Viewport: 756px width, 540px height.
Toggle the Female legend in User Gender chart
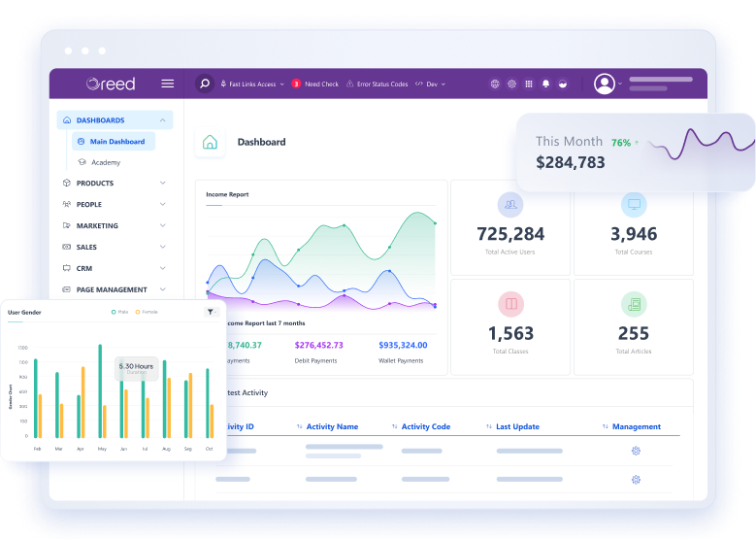point(146,312)
